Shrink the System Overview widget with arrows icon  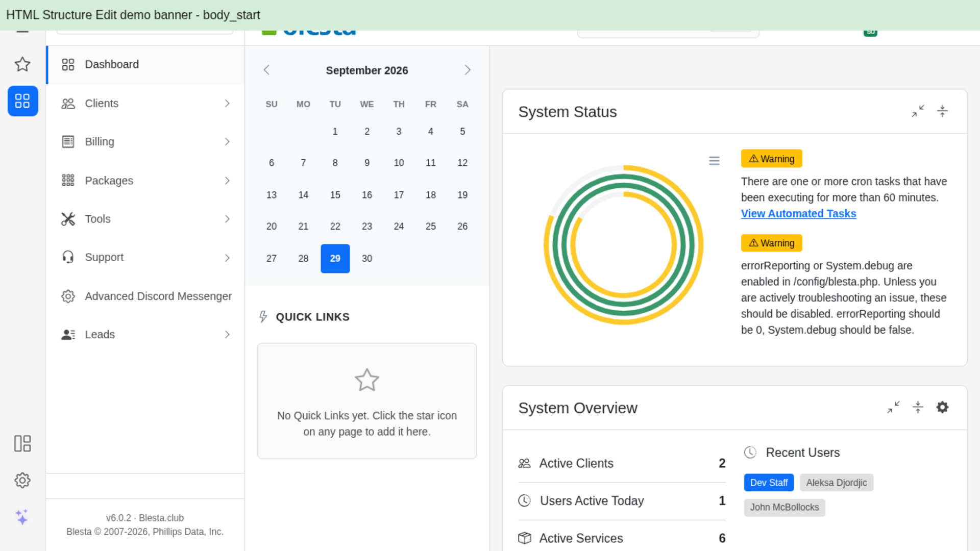tap(893, 407)
